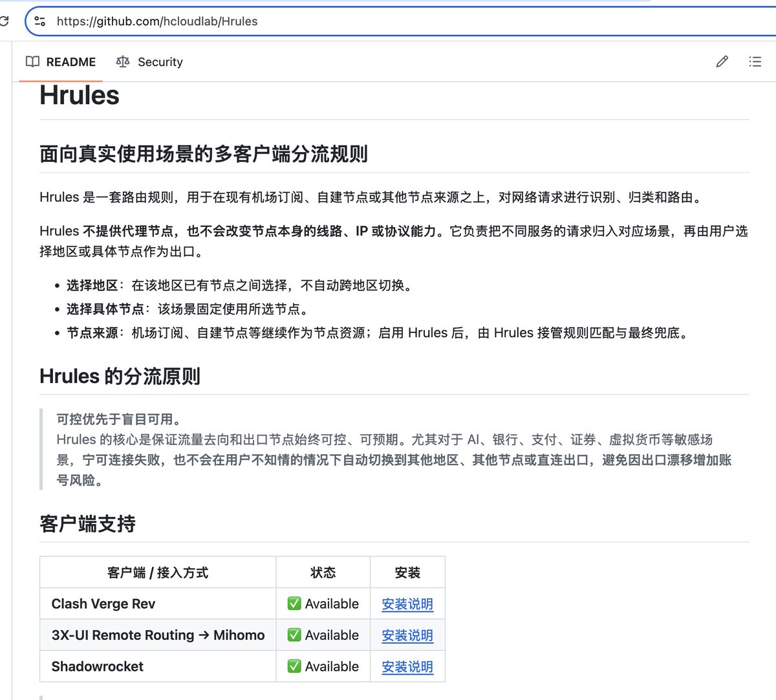Click the paragraph starting Hrules 是一套路由规则
776x700 pixels.
tap(372, 197)
